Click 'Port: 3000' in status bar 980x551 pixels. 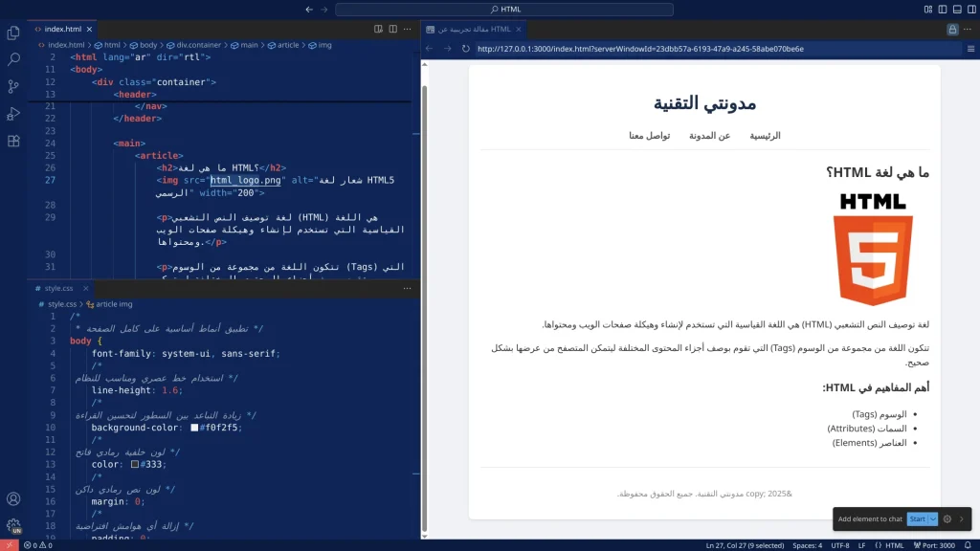pos(934,545)
